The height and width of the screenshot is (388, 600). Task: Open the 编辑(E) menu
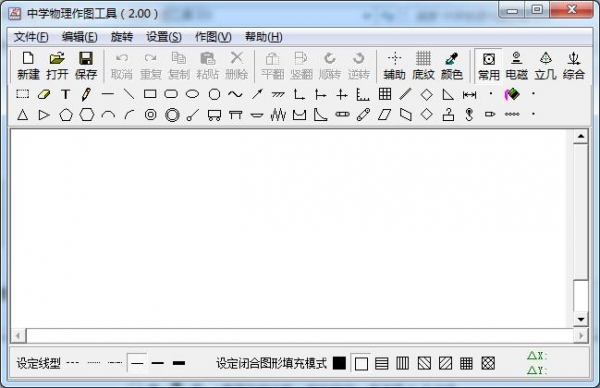tap(80, 37)
